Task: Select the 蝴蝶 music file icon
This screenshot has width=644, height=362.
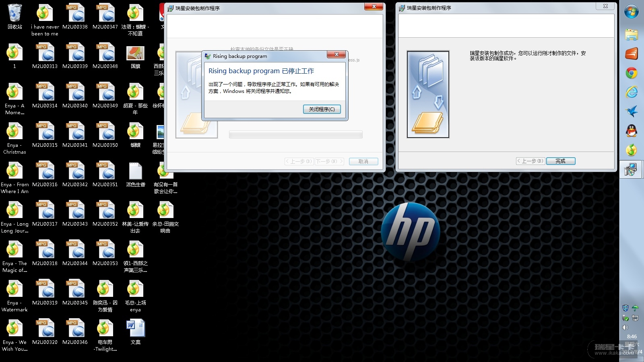Action: click(x=135, y=135)
